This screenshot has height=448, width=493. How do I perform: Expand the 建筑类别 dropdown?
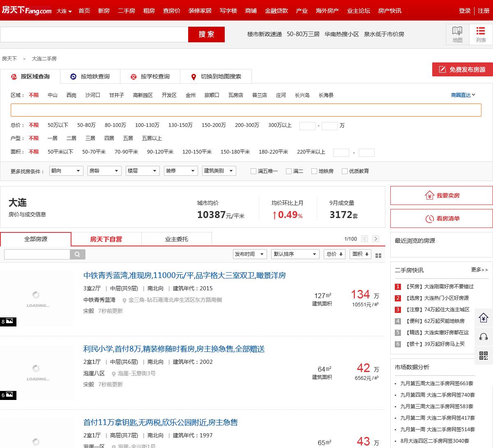[x=219, y=171]
